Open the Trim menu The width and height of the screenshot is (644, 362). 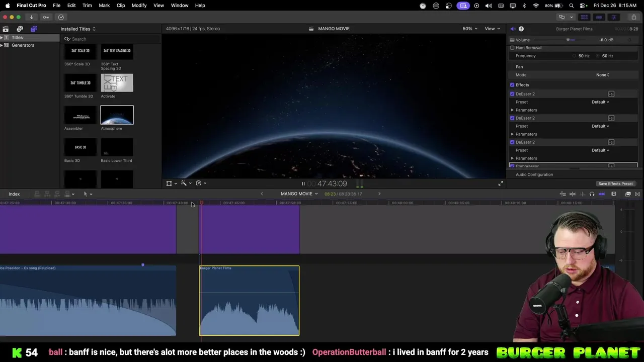pos(87,6)
